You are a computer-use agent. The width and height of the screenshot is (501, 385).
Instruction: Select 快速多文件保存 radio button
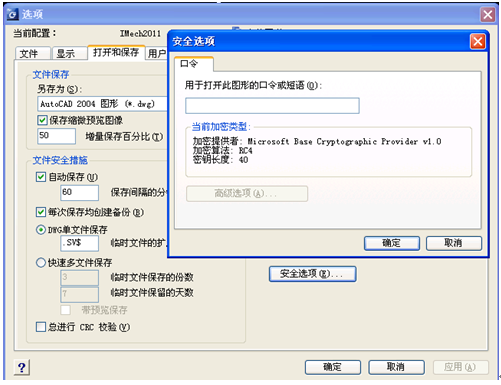41,262
